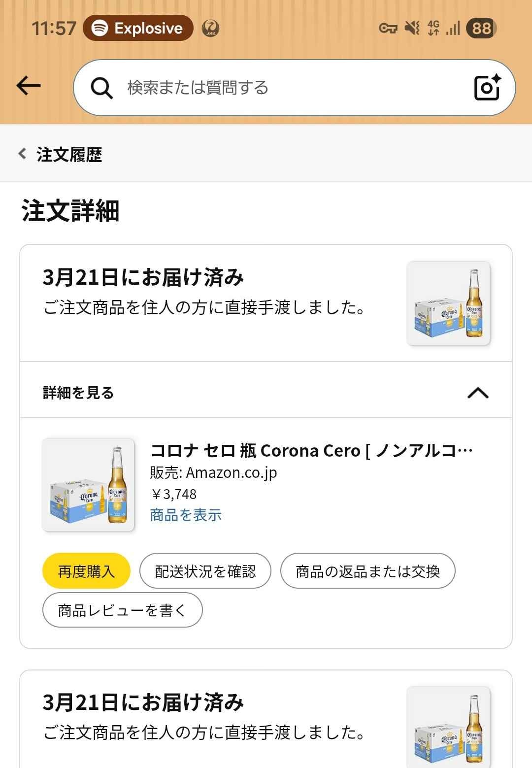Screen dimensions: 532x768
Task: Tap the first delivery header Corona thumbnail
Action: [x=448, y=303]
